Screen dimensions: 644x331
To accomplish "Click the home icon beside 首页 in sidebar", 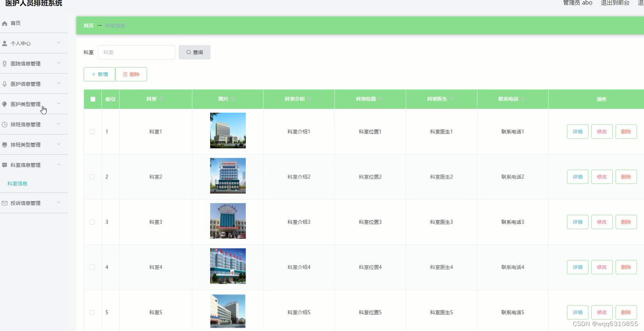I will [5, 23].
